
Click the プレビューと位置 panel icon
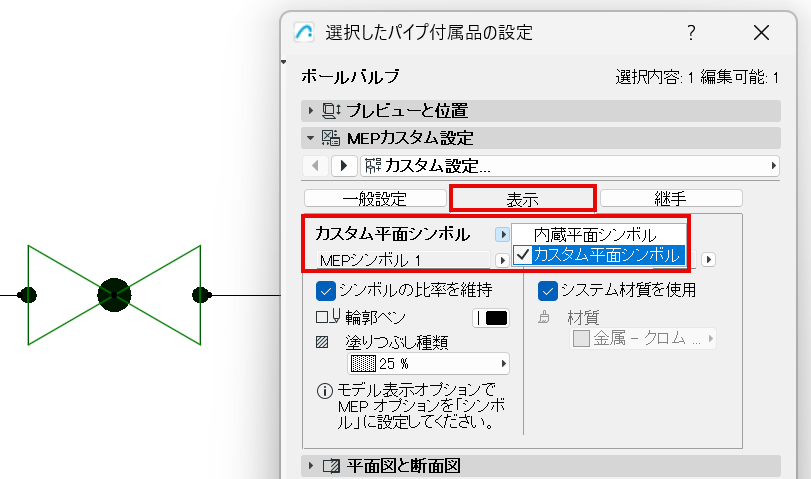click(331, 110)
